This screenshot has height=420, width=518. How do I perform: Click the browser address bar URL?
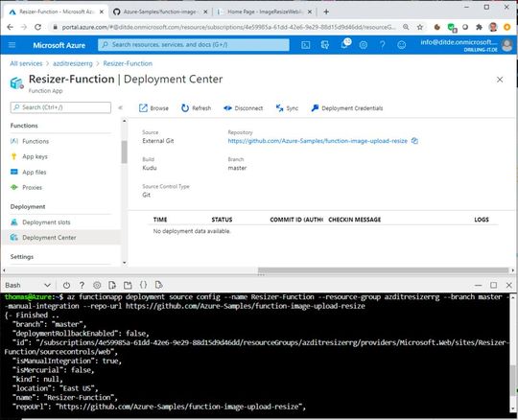click(228, 27)
